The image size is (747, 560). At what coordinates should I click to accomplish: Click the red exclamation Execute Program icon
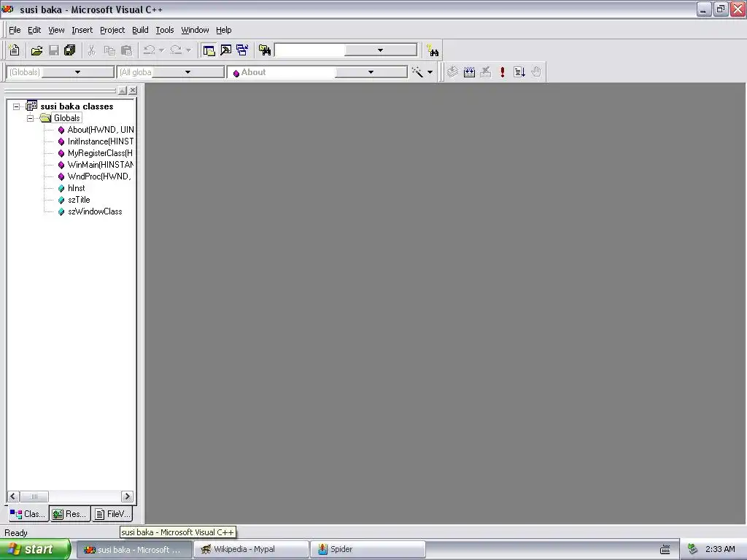click(502, 72)
